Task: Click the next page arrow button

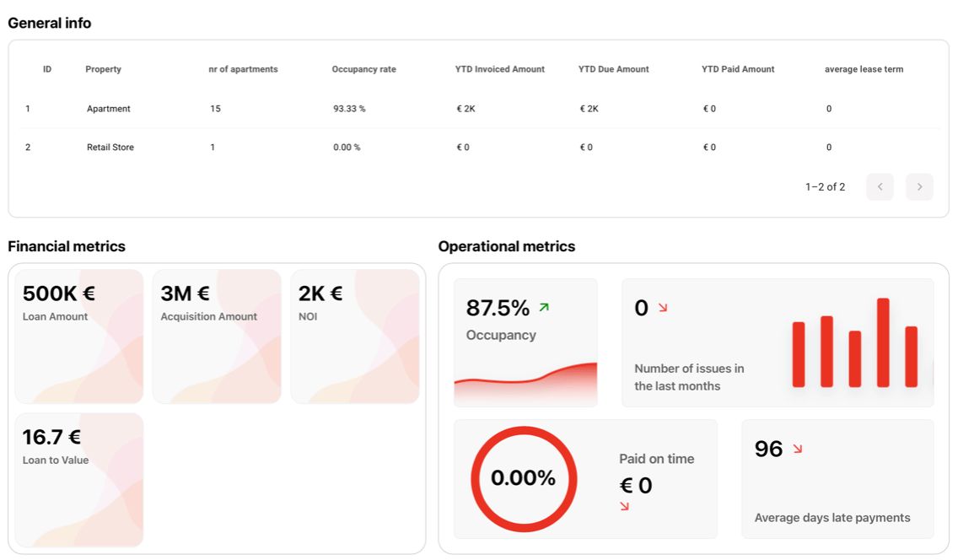Action: click(919, 186)
